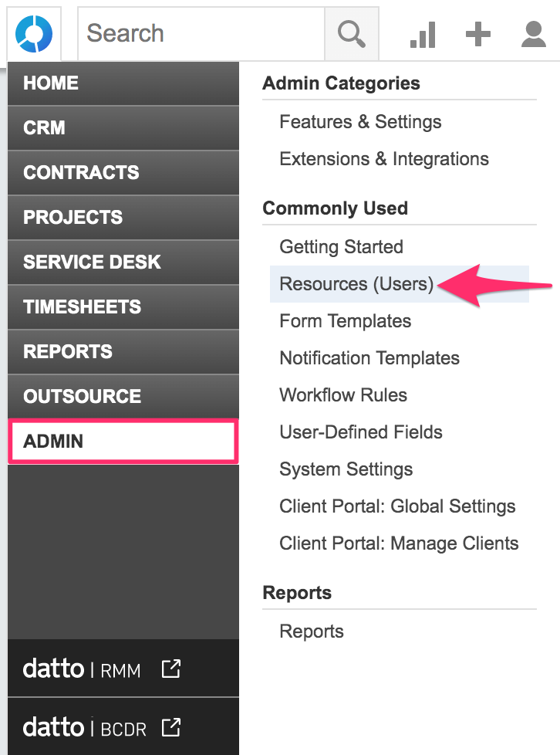The width and height of the screenshot is (560, 755).
Task: Open the bar chart dashboards icon
Action: click(x=423, y=34)
